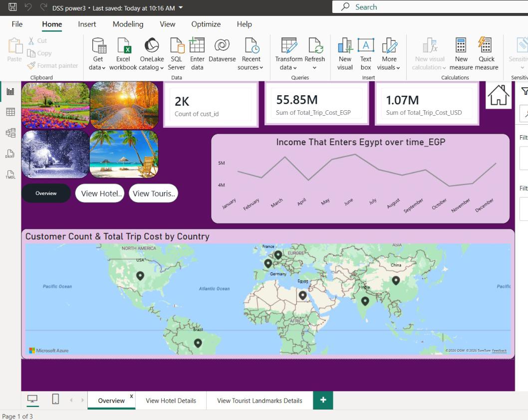This screenshot has height=420, width=528.
Task: Expand the Transform data dropdown arrow
Action: (x=295, y=68)
